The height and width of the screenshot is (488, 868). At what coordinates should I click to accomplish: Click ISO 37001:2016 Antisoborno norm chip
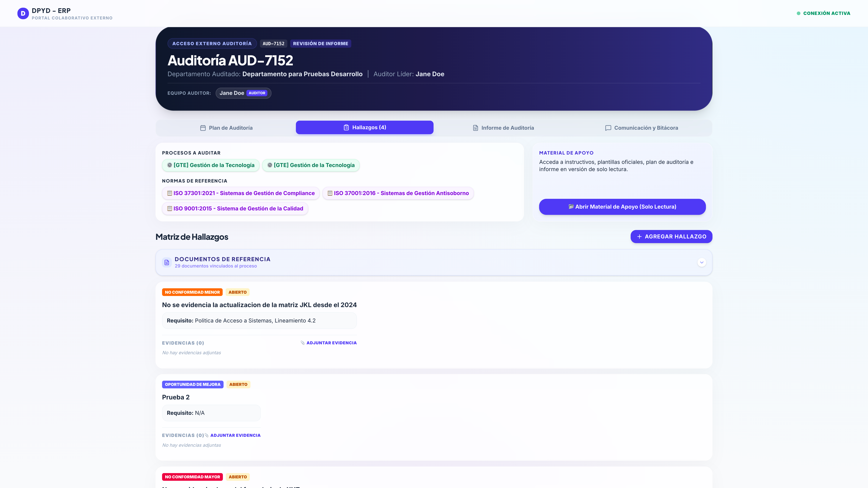398,193
